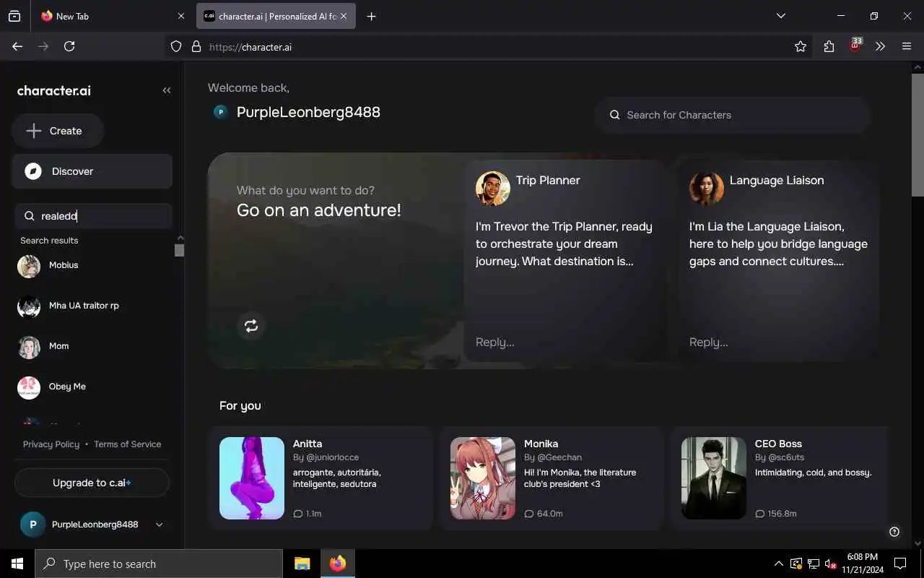The width and height of the screenshot is (924, 578).
Task: Click the CEO Boss 156.8m chat count
Action: pos(776,514)
